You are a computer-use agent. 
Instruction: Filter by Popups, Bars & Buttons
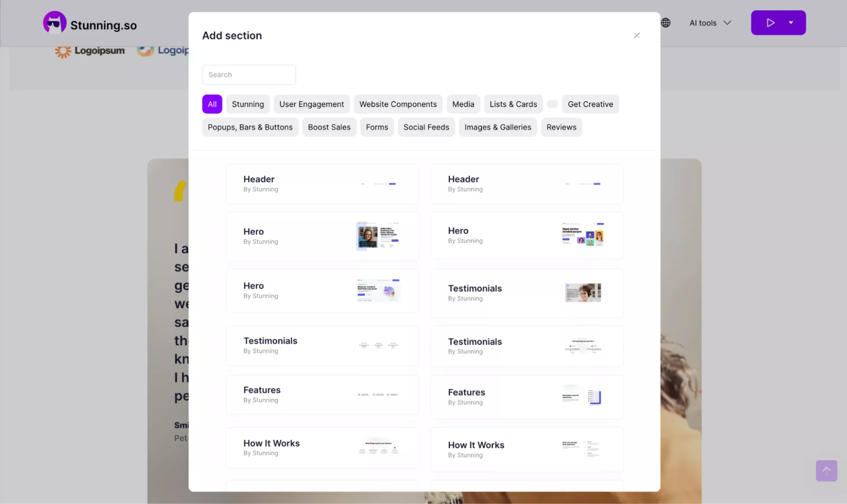250,127
